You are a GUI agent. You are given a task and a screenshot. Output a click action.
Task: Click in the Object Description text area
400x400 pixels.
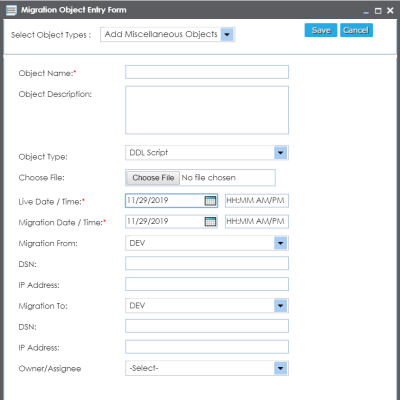pos(207,110)
